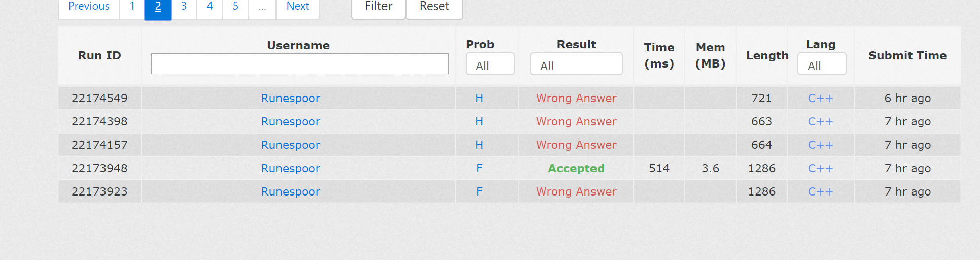Jump to page 3 of submissions

click(184, 7)
